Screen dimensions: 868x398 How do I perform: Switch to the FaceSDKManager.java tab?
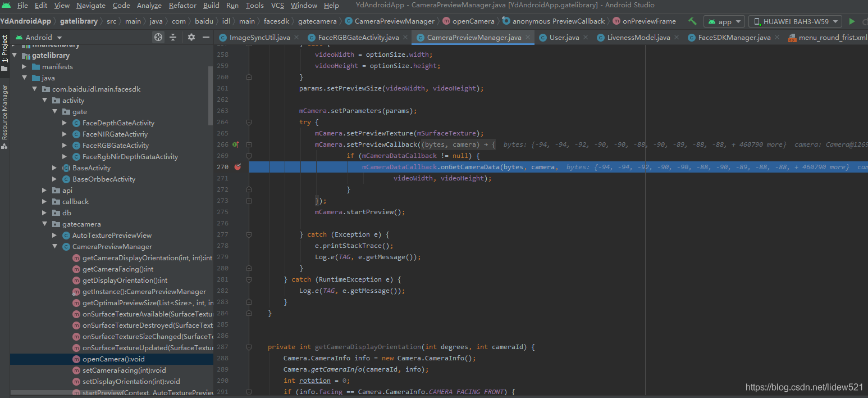coord(734,38)
